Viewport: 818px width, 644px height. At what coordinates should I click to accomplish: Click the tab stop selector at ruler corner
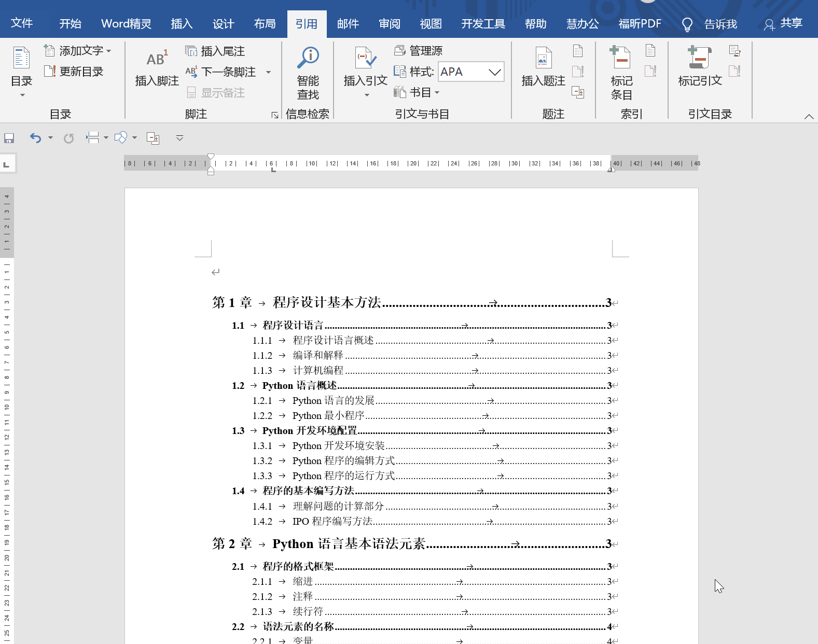click(x=7, y=164)
